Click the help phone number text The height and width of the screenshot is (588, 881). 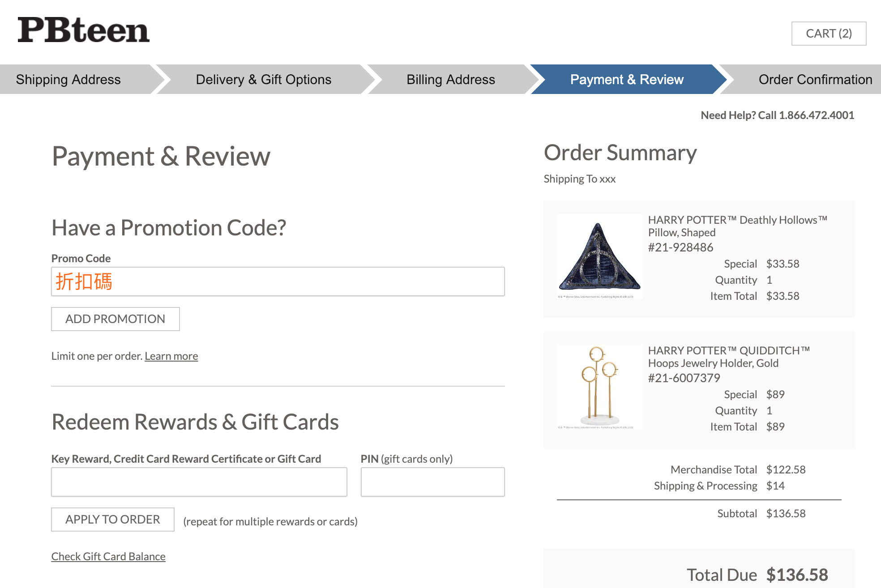pos(816,115)
